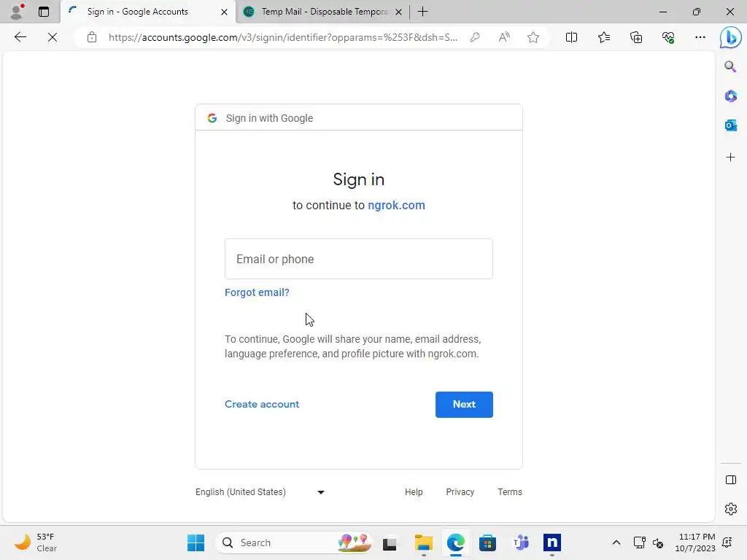Viewport: 747px width, 560px height.
Task: Open the Help link
Action: 414,492
